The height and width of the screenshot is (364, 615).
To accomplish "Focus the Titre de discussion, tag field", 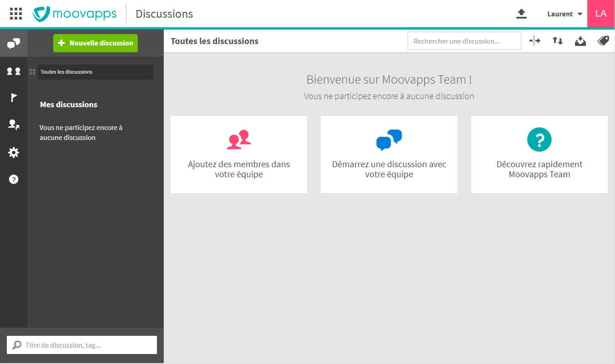I will [x=82, y=345].
